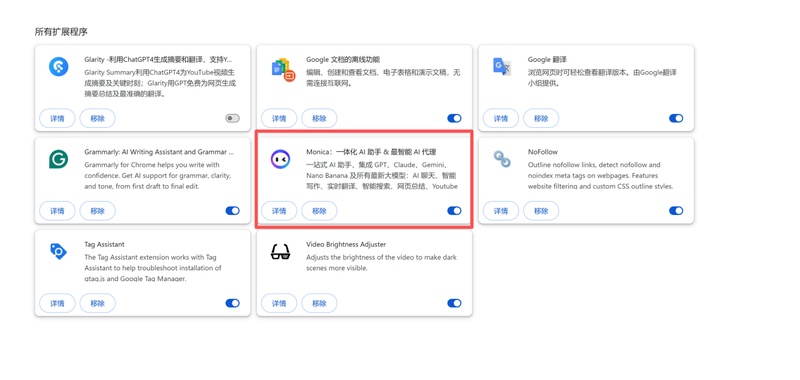Image resolution: width=800 pixels, height=380 pixels.
Task: Switch off the NoFollow extension
Action: pos(676,211)
